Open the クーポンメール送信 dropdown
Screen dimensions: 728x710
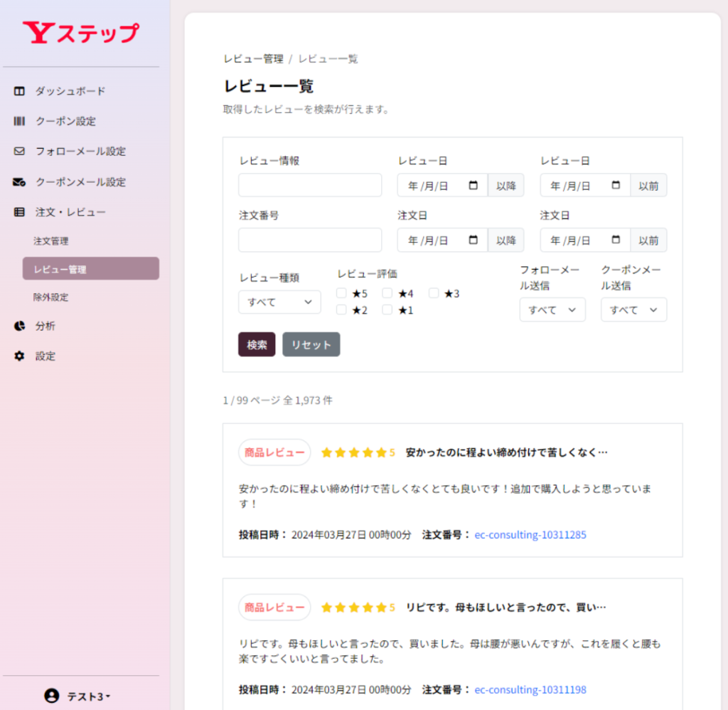click(x=633, y=309)
